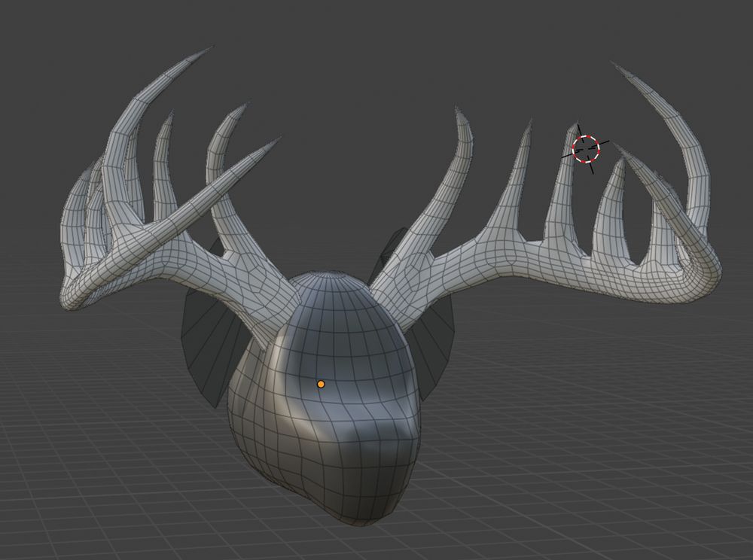The image size is (753, 560).
Task: Click the red-white 3D cursor ring
Action: tap(586, 149)
